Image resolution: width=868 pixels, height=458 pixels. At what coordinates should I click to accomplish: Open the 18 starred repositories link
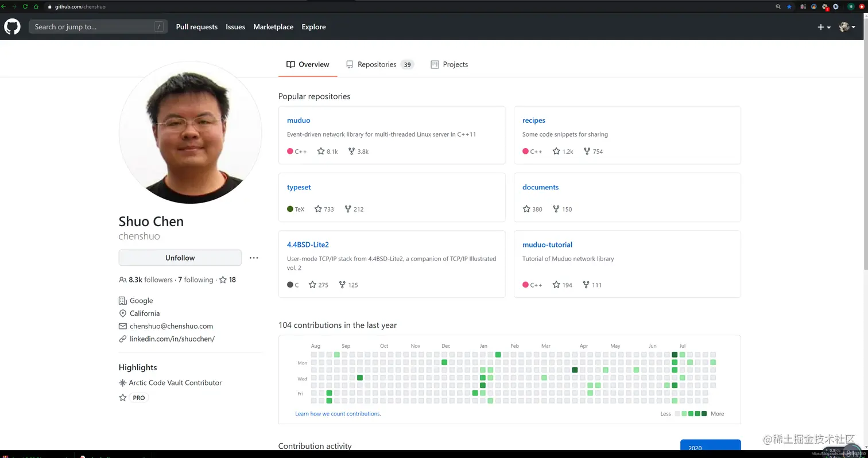[x=227, y=280]
